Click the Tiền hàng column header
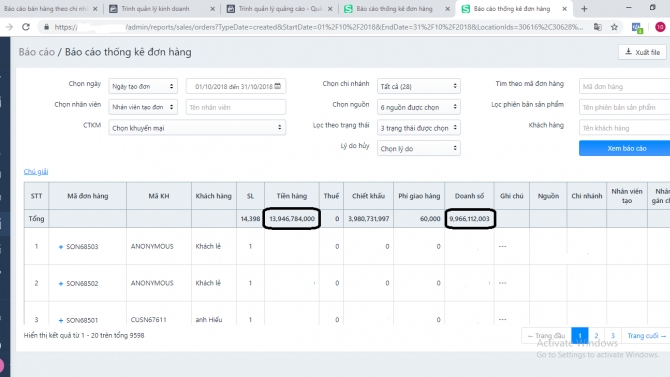This screenshot has height=377, width=670. pyautogui.click(x=291, y=196)
